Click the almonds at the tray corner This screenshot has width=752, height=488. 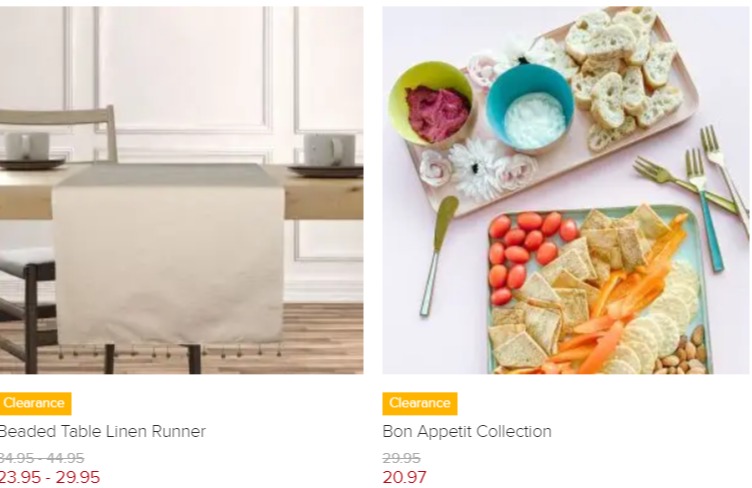[683, 352]
